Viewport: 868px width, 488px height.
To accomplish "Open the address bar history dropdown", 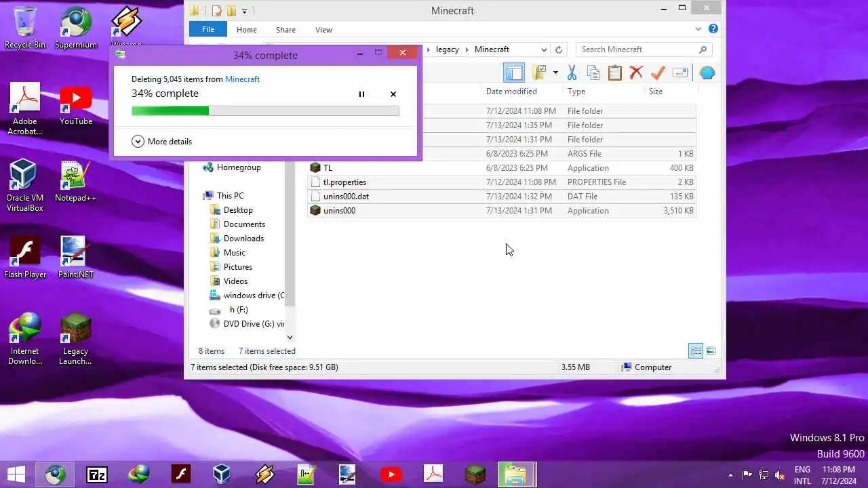I will point(544,49).
